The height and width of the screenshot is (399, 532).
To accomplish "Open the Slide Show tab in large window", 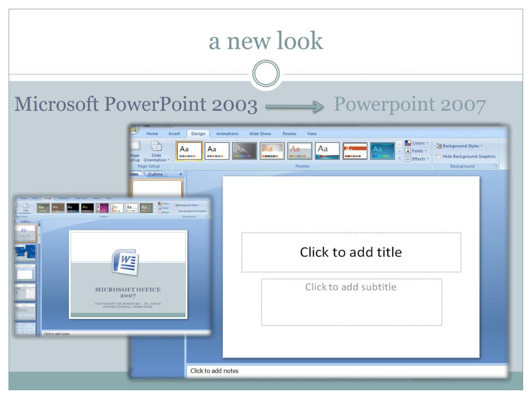I will coord(260,134).
